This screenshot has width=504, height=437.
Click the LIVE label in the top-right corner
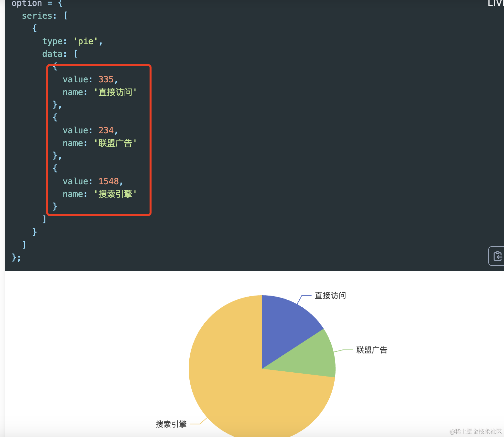coord(496,4)
